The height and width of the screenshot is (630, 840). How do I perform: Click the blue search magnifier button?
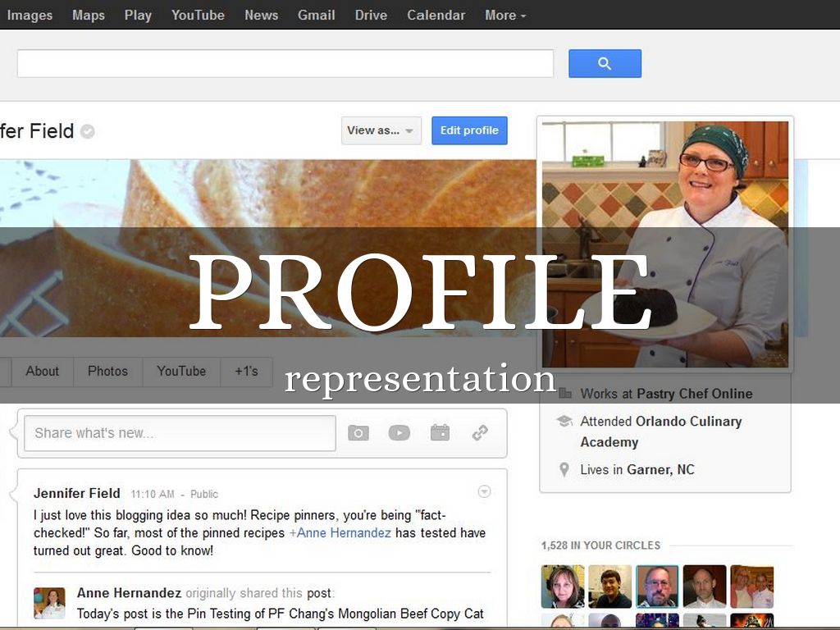pyautogui.click(x=605, y=64)
